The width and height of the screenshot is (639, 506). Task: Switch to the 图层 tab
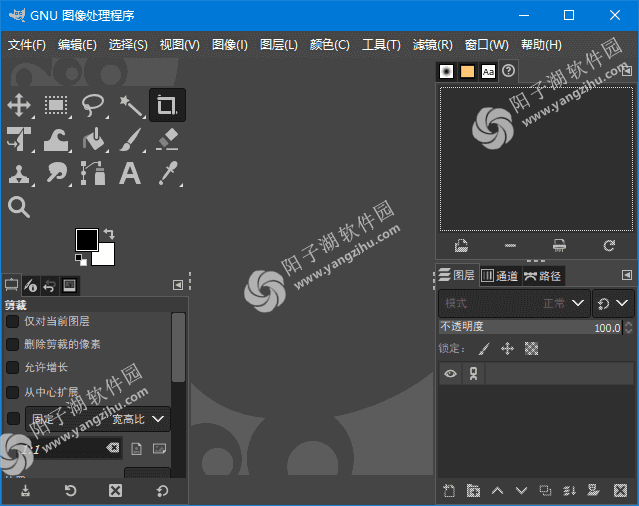click(457, 275)
